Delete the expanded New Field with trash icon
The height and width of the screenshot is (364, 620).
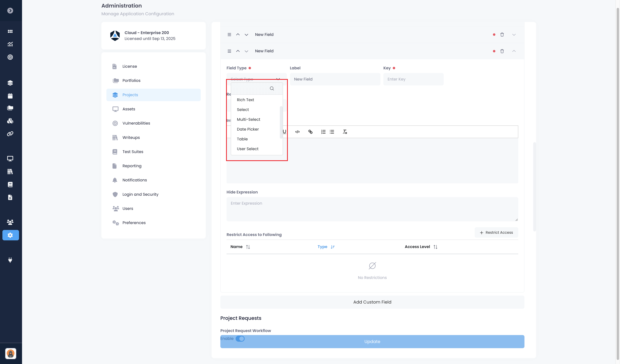tap(502, 51)
